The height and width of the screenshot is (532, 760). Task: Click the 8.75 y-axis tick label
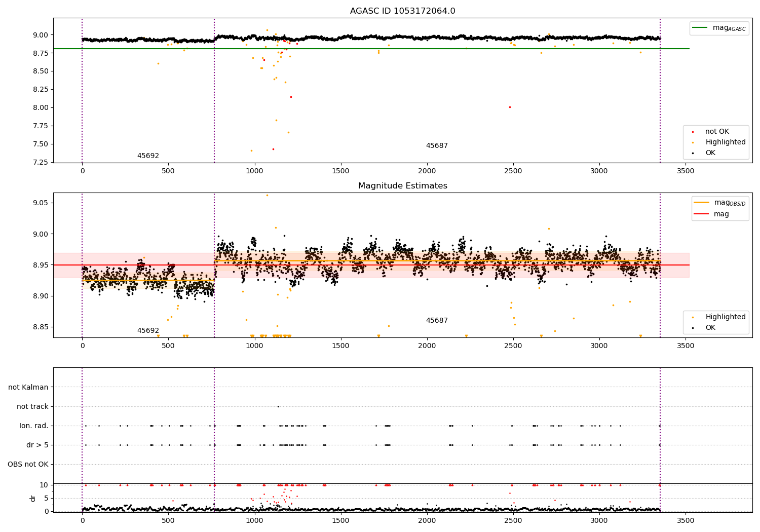[x=41, y=53]
